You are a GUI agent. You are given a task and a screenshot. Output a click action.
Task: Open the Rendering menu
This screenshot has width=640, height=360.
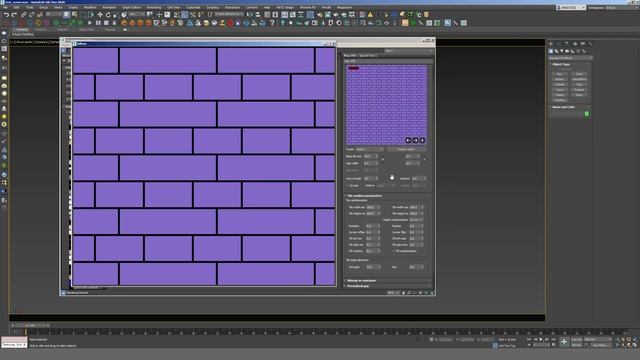(154, 7)
